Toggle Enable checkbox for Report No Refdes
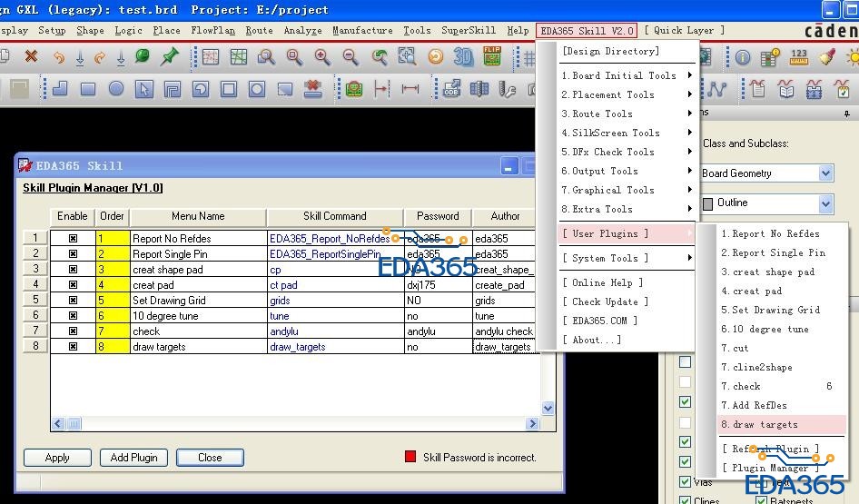Screen dimensions: 859x504 tap(73, 238)
